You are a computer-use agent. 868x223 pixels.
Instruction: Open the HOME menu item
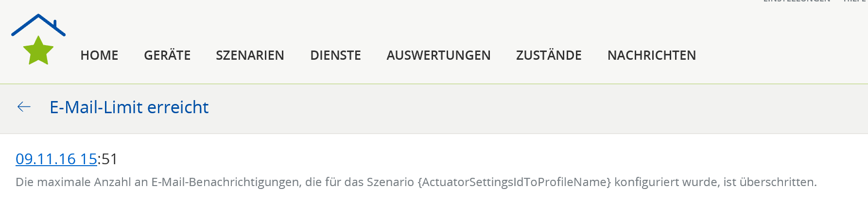(99, 55)
